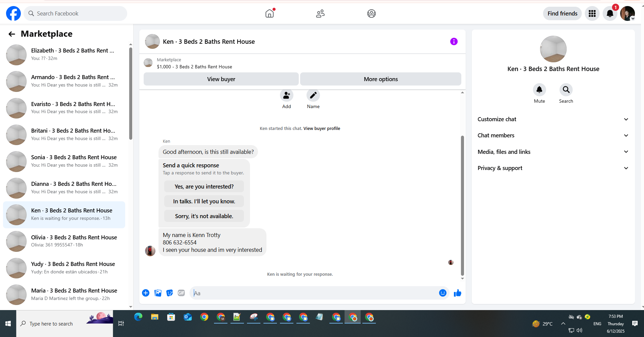Screen dimensions: 644x337
Task: Go back using the Marketplace arrow
Action: tap(12, 34)
